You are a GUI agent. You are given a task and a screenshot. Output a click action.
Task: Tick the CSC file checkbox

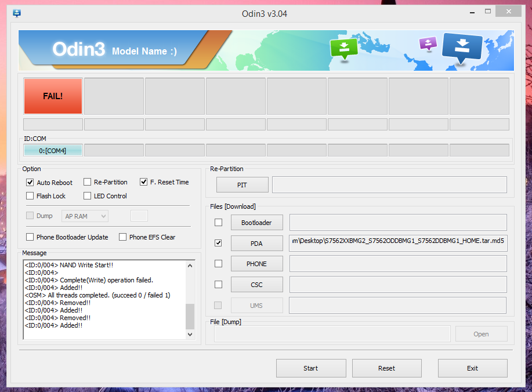tap(219, 285)
